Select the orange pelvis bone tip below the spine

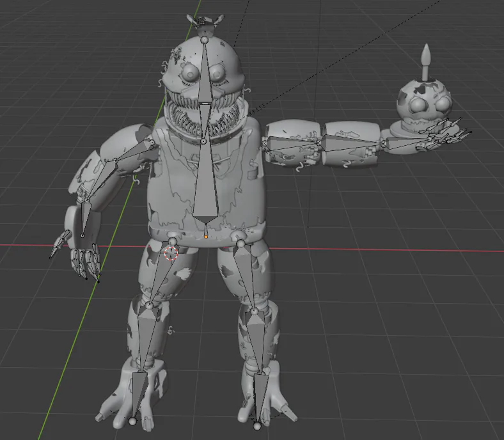point(206,237)
